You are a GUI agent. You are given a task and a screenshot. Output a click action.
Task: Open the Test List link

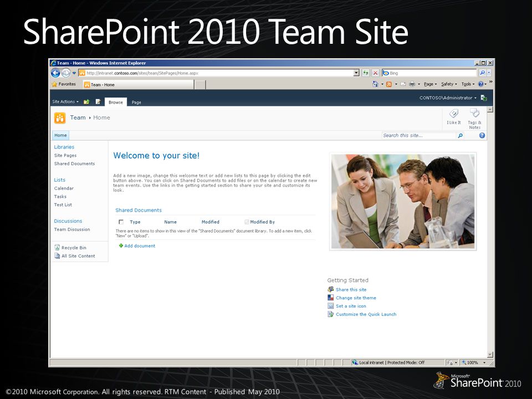(x=63, y=204)
